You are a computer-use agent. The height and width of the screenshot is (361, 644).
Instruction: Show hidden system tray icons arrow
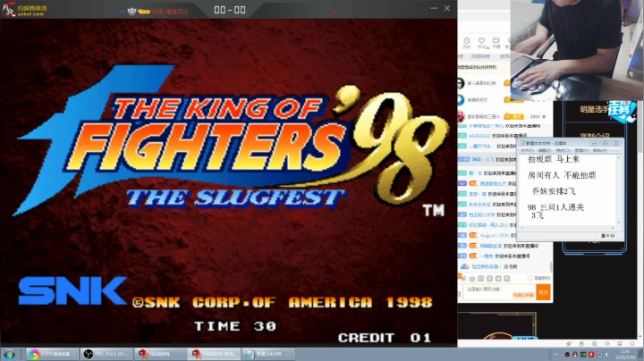[556, 355]
